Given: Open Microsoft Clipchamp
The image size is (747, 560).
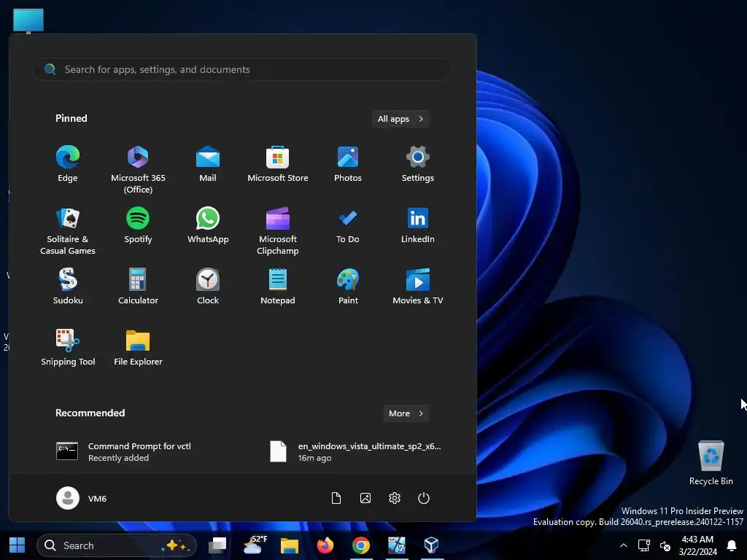Looking at the screenshot, I should (278, 231).
